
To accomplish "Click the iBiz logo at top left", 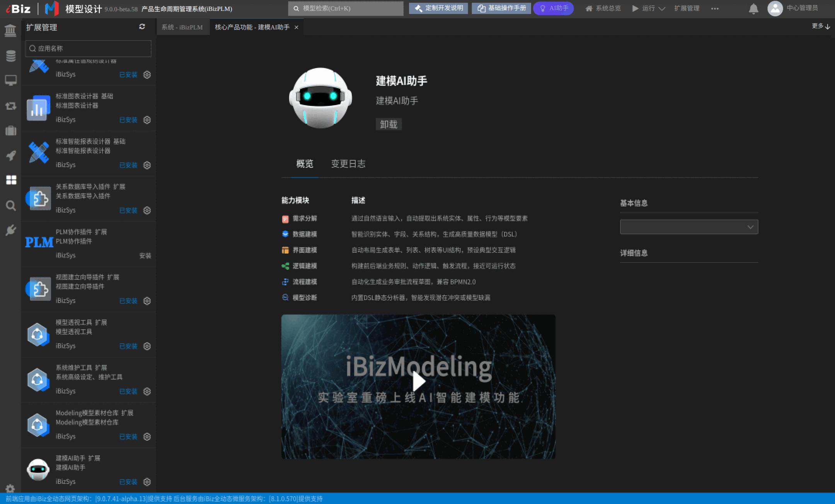I will click(18, 8).
